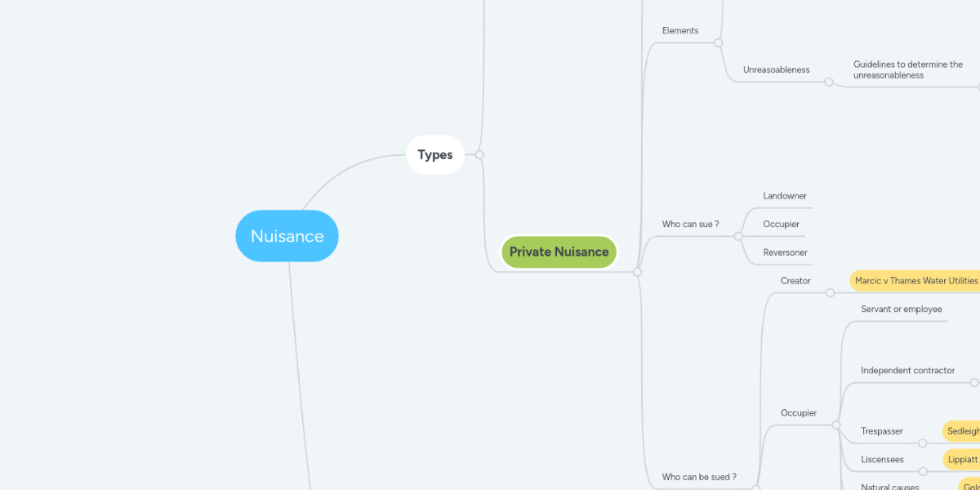
Task: Select the Landowner node
Action: point(784,195)
